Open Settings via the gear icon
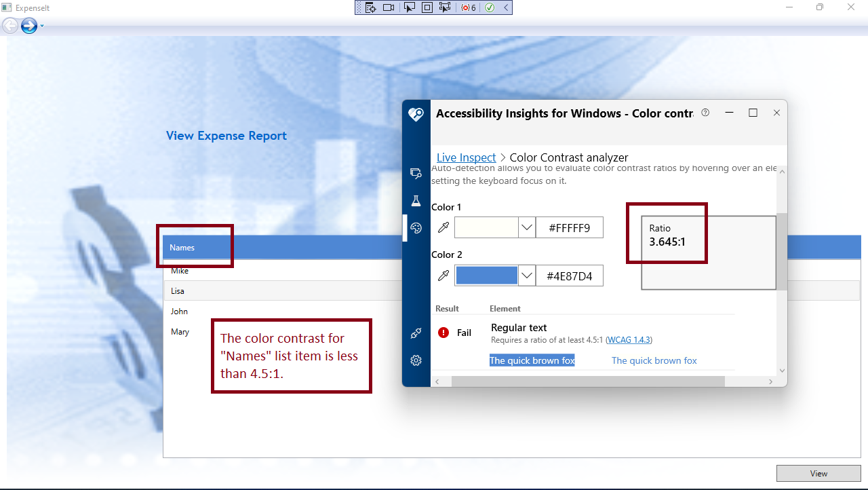 coord(416,360)
